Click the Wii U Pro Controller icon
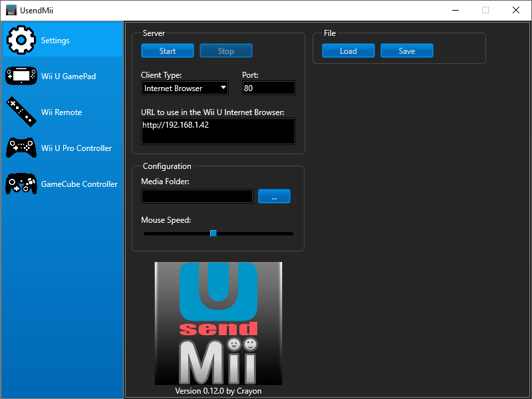This screenshot has width=532, height=399. [x=21, y=148]
